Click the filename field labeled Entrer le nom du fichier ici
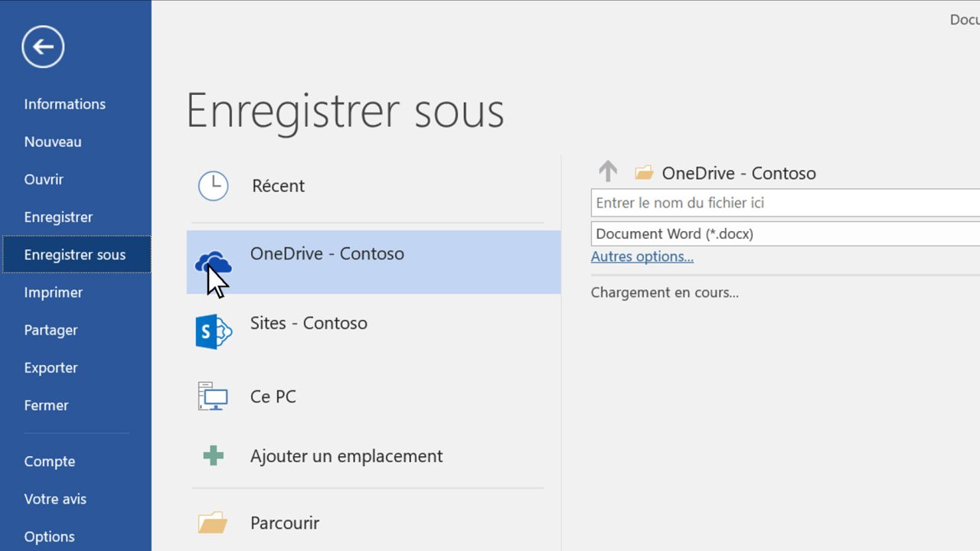This screenshot has height=551, width=980. pyautogui.click(x=766, y=202)
